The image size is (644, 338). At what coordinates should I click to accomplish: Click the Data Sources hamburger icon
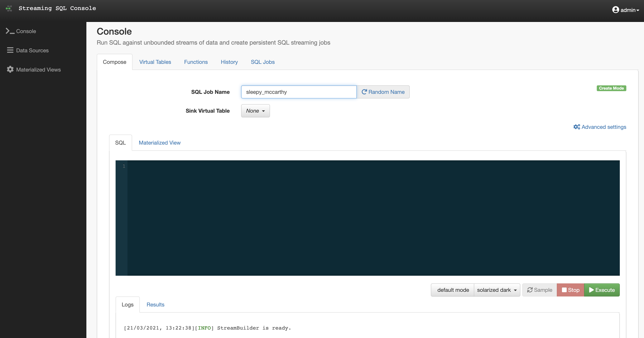point(10,50)
